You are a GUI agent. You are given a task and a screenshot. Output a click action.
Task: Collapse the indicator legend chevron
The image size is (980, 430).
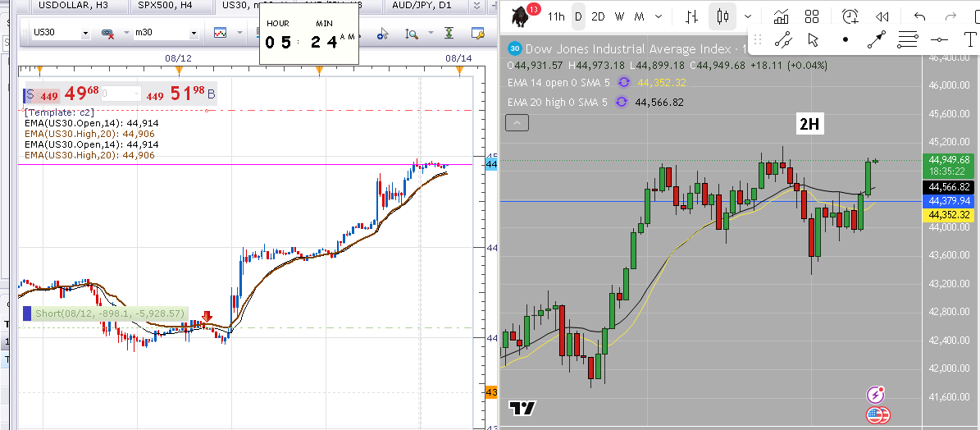pyautogui.click(x=517, y=123)
